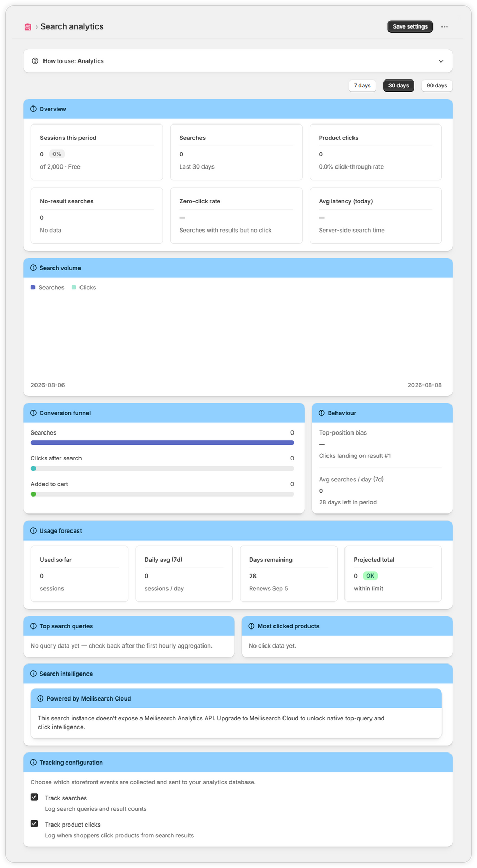477x868 pixels.
Task: Click the pink app icon in breadcrumb
Action: pyautogui.click(x=28, y=26)
